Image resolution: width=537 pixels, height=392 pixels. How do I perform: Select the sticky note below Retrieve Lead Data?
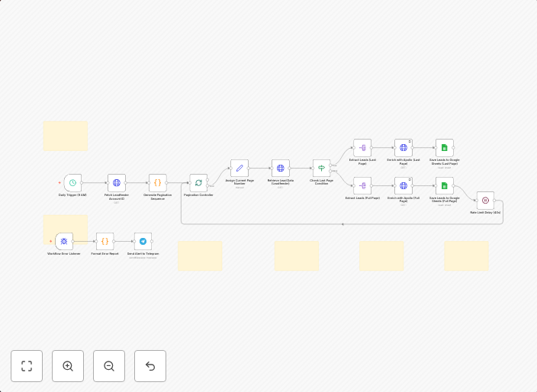coord(297,256)
